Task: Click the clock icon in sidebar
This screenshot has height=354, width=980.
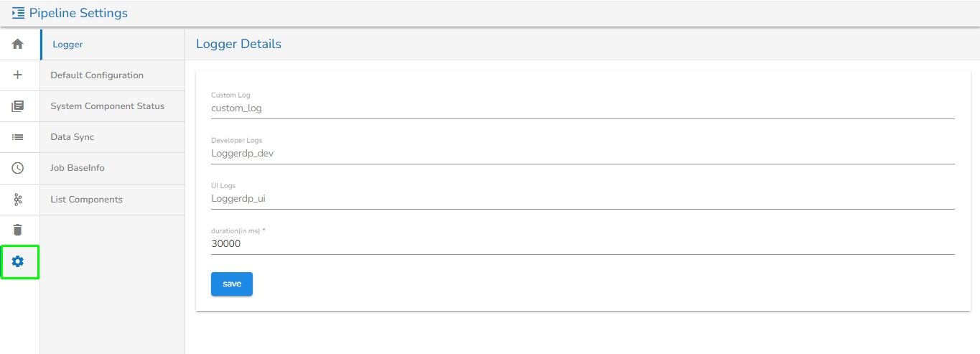Action: [x=18, y=168]
